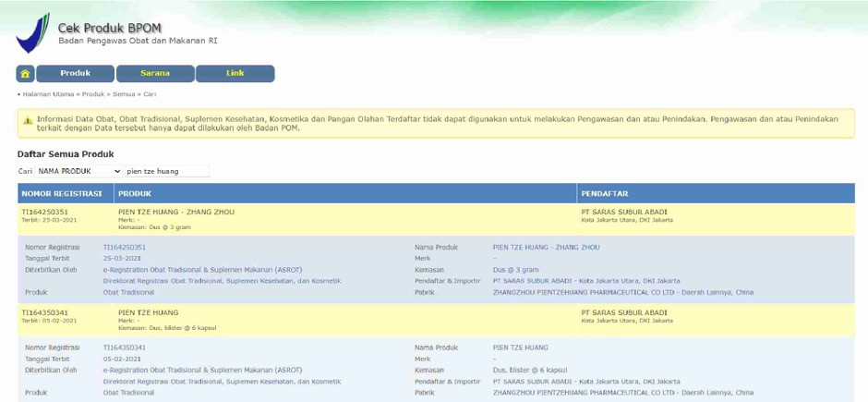Expand the NAMA PRODUK search dropdown
This screenshot has height=402, width=868.
click(x=78, y=171)
